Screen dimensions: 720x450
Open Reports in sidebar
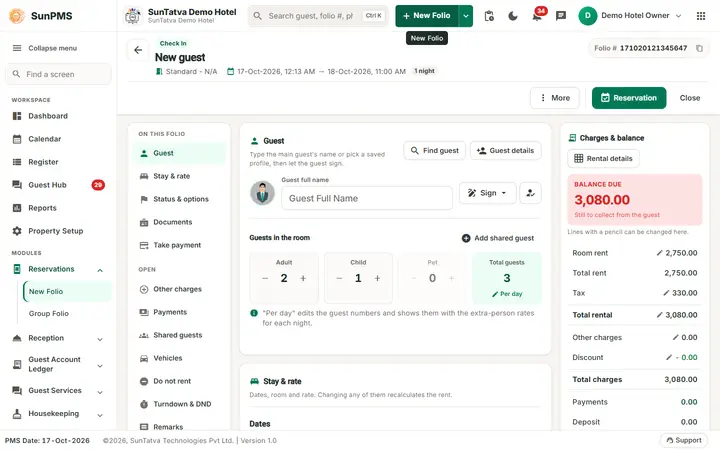(58, 208)
